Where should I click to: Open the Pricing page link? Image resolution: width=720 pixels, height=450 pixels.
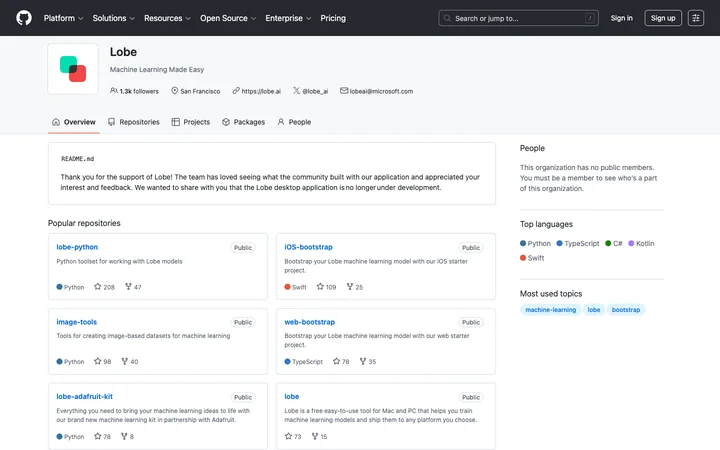pyautogui.click(x=333, y=18)
